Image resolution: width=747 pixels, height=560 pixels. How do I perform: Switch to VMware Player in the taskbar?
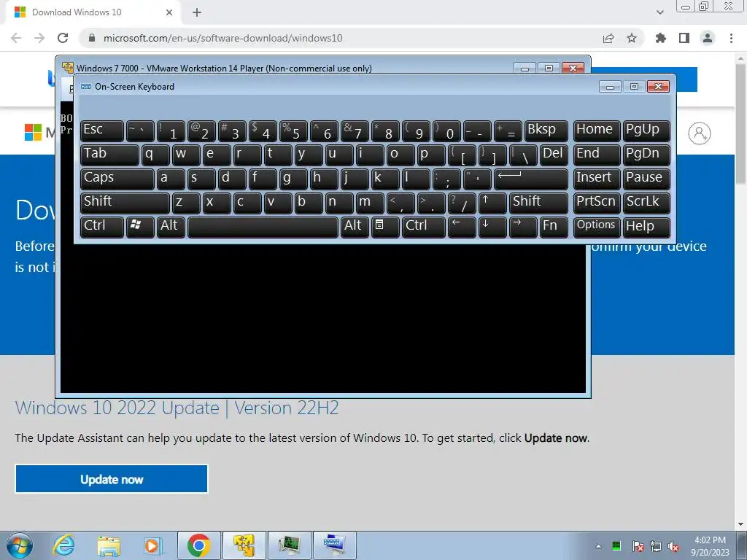click(244, 545)
